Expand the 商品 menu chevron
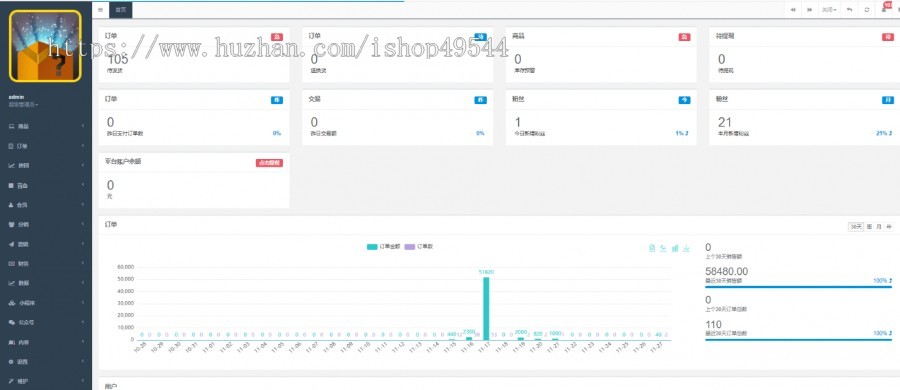 click(83, 126)
